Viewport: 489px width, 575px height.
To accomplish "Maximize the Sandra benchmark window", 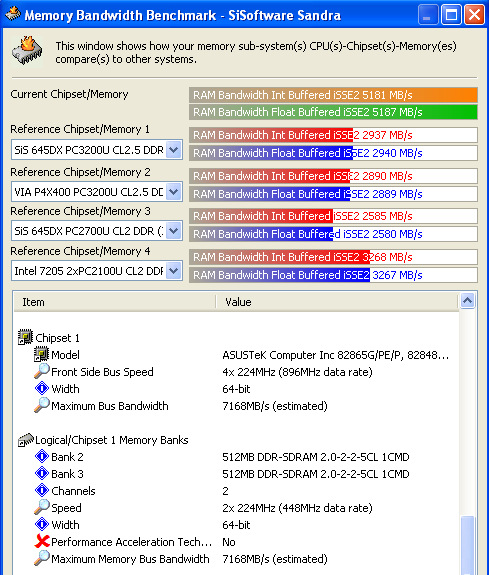I will coord(451,15).
